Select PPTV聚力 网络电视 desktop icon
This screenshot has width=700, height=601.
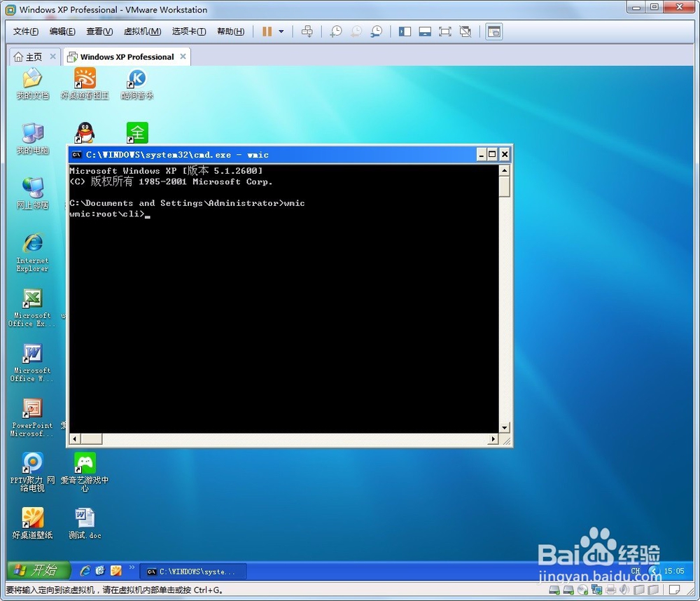(32, 472)
